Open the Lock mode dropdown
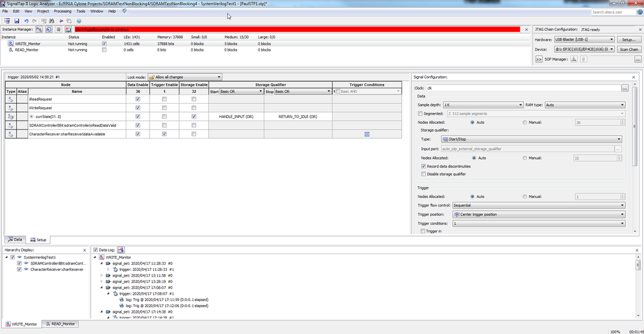Image resolution: width=644 pixels, height=334 pixels. (184, 77)
